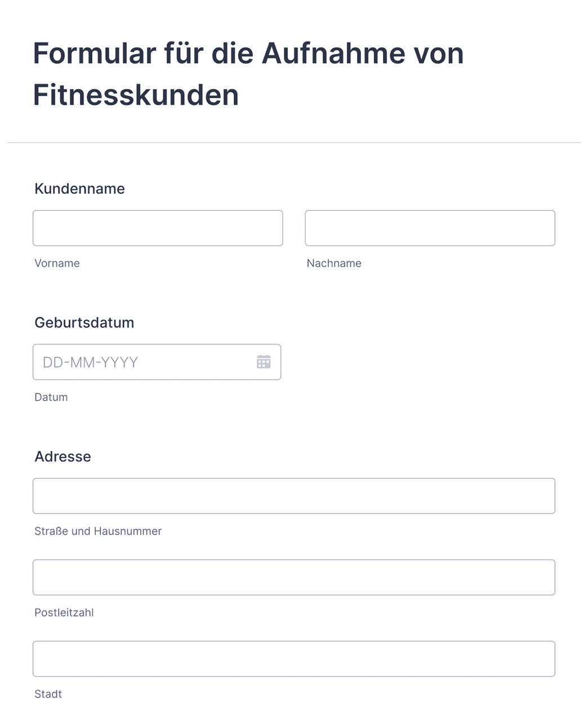The width and height of the screenshot is (588, 724).
Task: Click the Vorname label under the first field
Action: (x=57, y=263)
